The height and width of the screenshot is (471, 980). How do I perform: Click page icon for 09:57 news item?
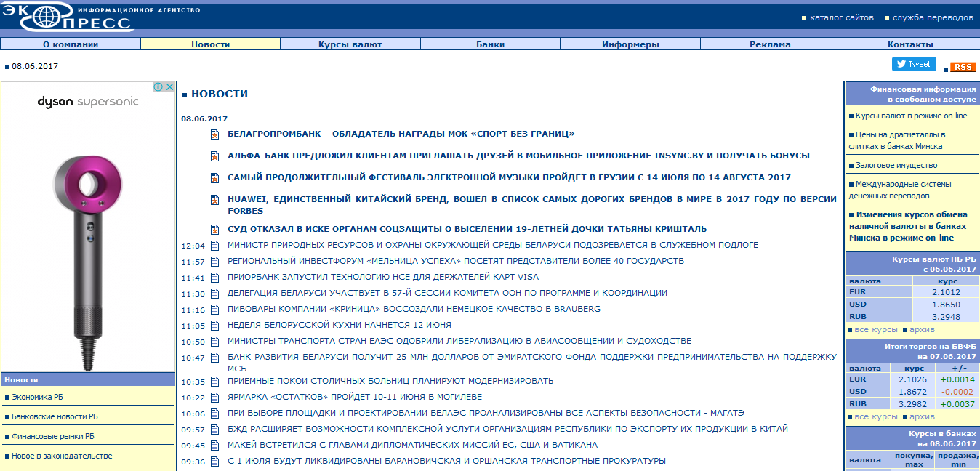214,430
